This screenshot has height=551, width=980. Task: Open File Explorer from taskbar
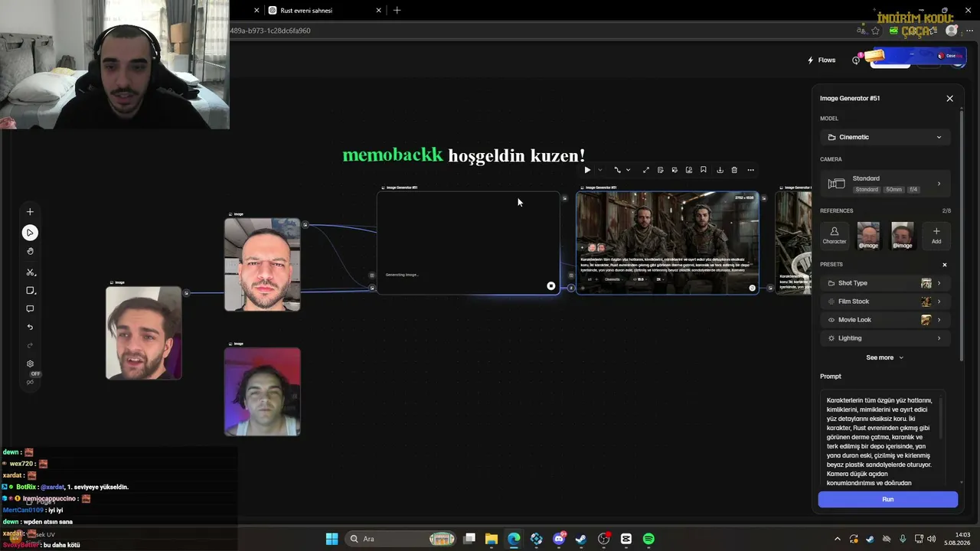[492, 539]
